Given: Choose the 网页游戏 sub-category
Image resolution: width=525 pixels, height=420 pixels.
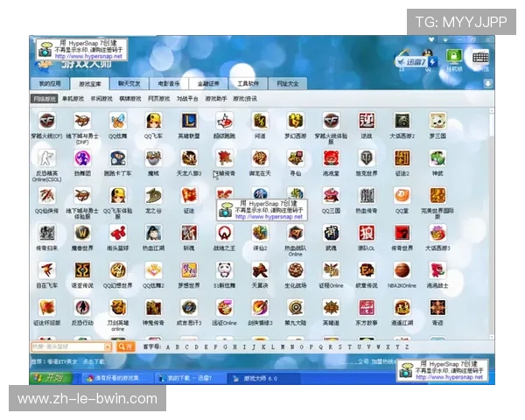Looking at the screenshot, I should pyautogui.click(x=158, y=99).
